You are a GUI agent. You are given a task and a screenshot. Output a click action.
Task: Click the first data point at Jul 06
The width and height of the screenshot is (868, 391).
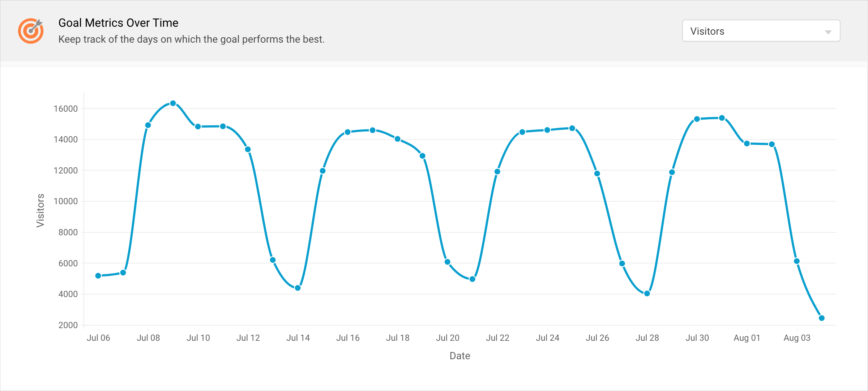coord(98,276)
